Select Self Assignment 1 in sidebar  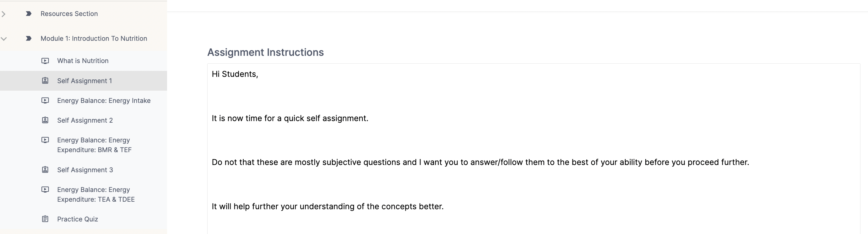click(84, 81)
